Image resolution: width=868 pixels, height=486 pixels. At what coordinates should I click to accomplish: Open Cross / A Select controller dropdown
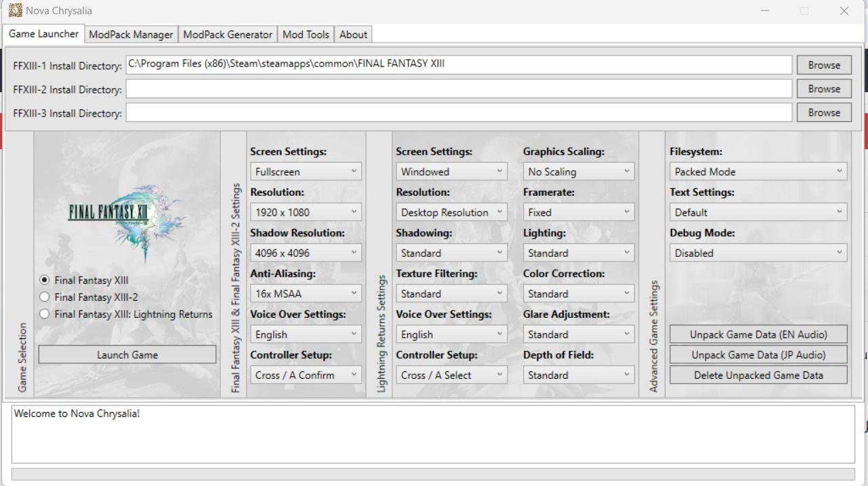coord(451,375)
